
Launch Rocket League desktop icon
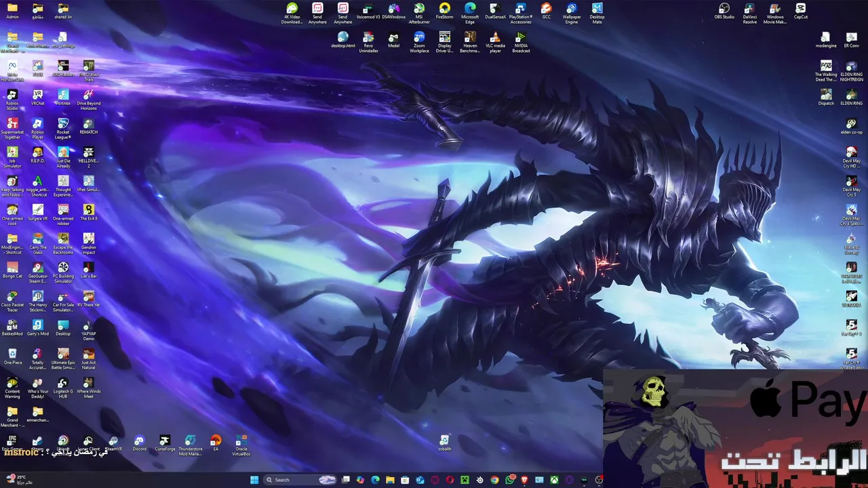63,129
